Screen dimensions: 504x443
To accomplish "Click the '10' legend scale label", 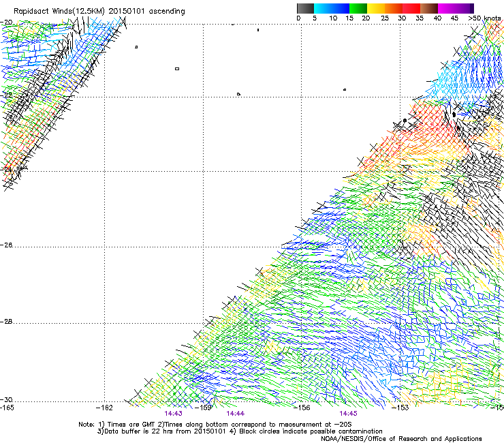I will click(x=333, y=18).
